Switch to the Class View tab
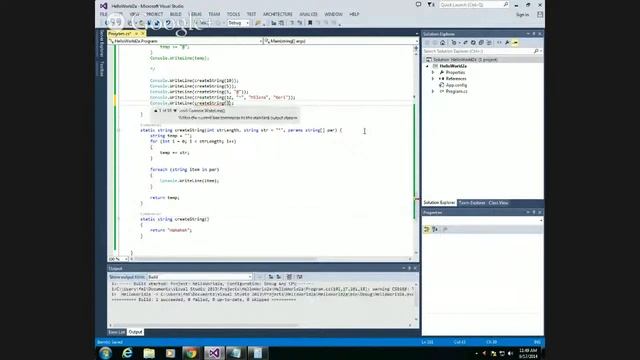Viewport: 640px width, 360px height. (x=498, y=203)
